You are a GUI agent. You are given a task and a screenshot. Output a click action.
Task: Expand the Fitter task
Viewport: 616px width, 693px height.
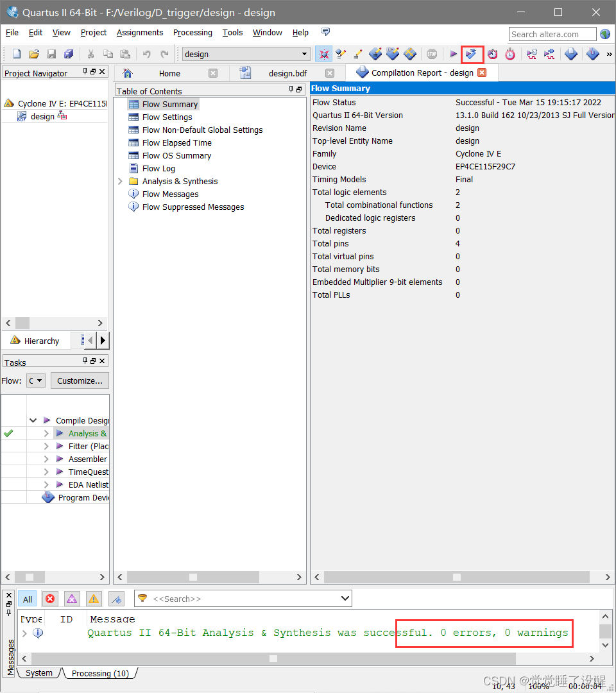point(46,447)
